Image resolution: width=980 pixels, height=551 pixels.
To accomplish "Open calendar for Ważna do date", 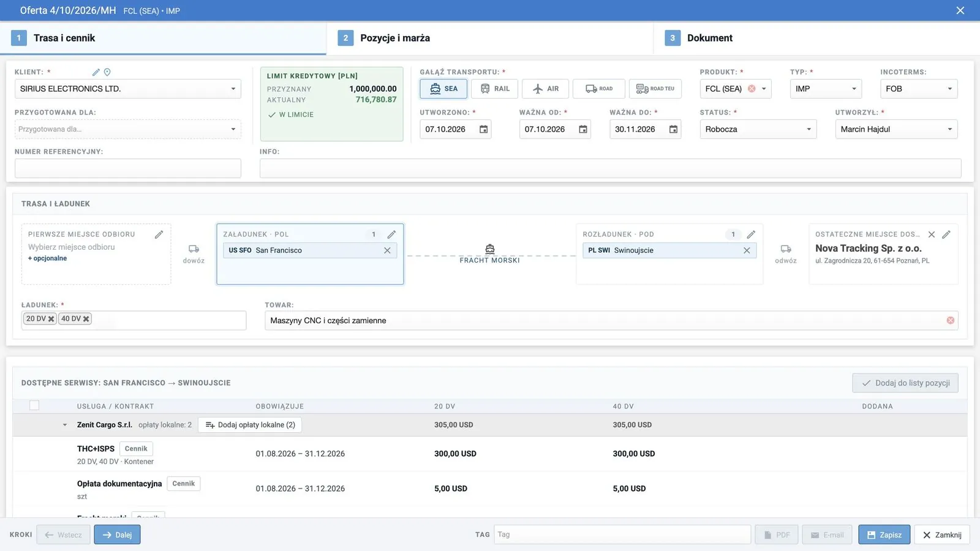I will 673,129.
